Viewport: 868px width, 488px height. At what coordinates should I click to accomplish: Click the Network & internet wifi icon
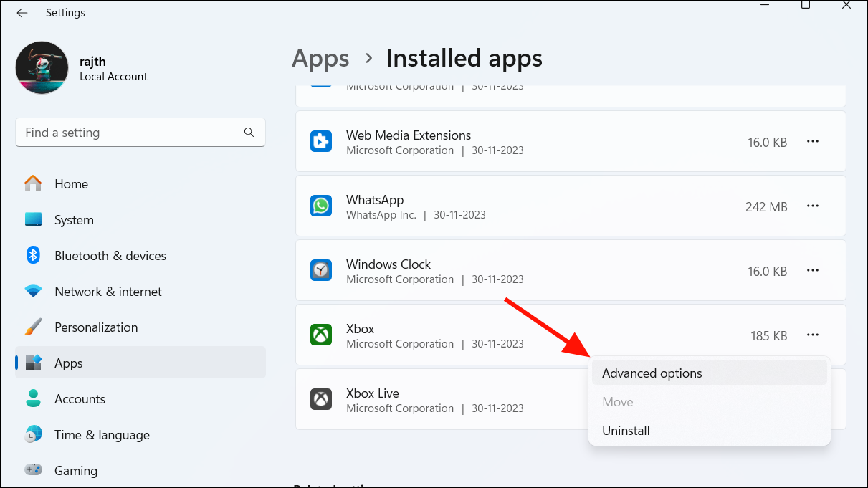point(33,292)
